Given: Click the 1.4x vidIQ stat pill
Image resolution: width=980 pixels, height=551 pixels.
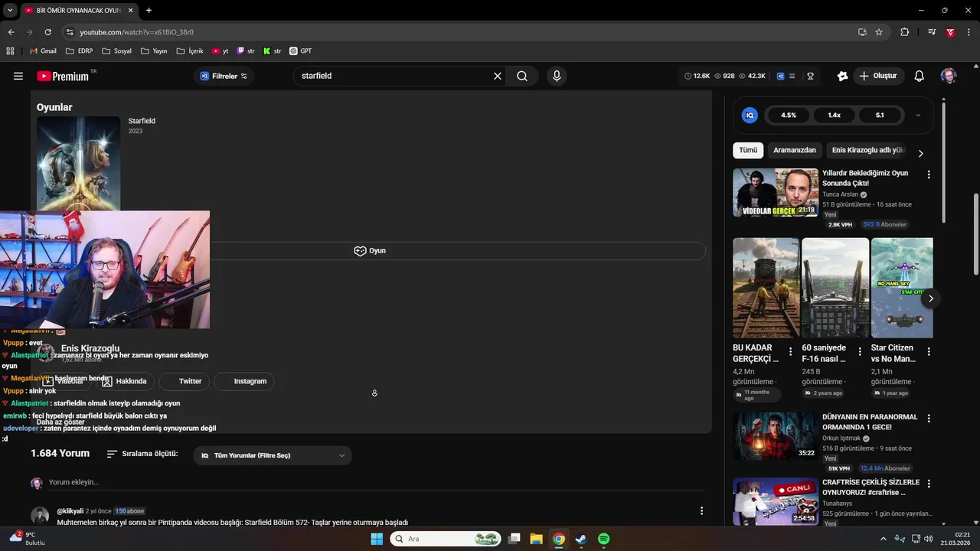Looking at the screenshot, I should [x=835, y=116].
